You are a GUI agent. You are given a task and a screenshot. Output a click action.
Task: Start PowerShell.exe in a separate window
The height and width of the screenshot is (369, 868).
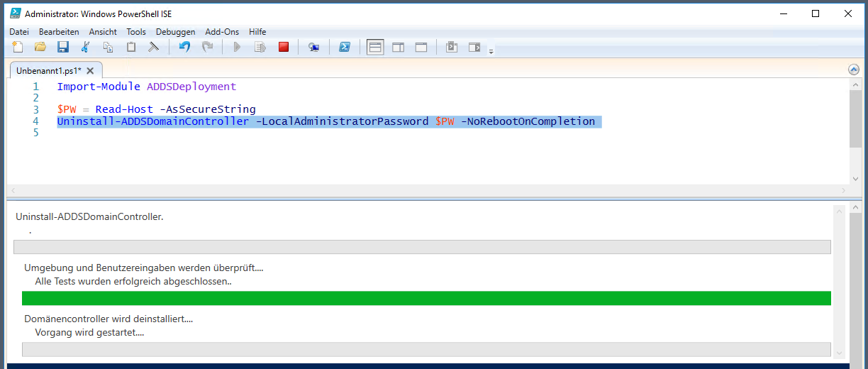[x=344, y=47]
